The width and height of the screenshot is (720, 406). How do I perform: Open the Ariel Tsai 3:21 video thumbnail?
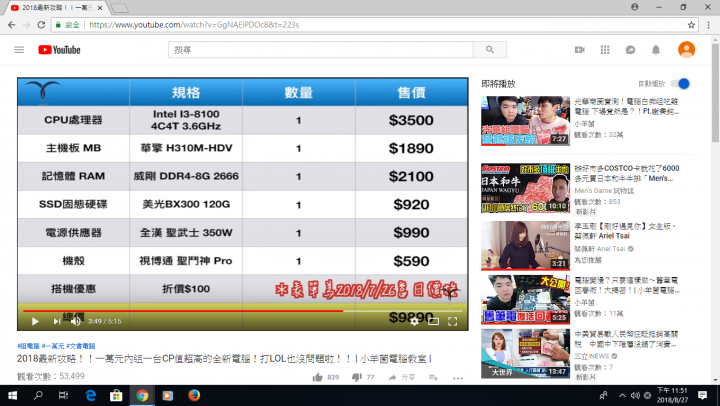pos(525,246)
